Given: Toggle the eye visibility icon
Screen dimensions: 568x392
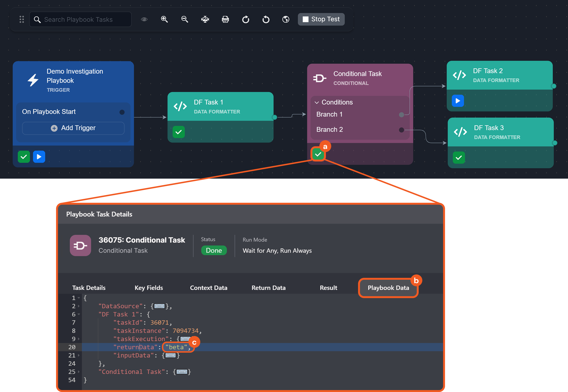Looking at the screenshot, I should 144,19.
